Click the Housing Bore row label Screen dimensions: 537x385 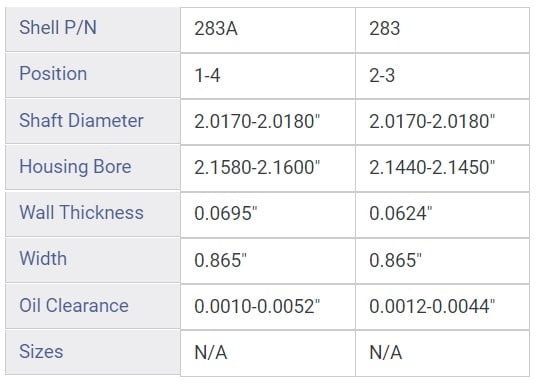click(93, 167)
